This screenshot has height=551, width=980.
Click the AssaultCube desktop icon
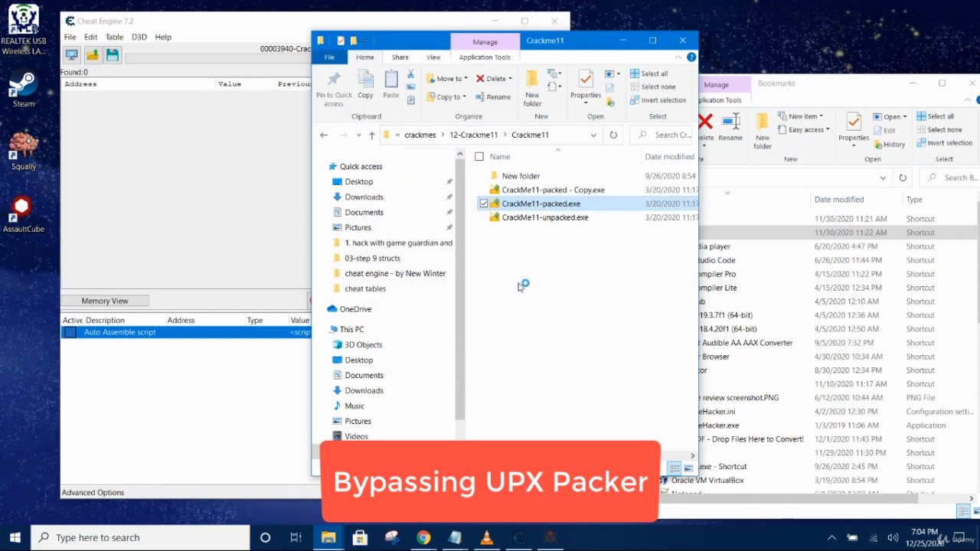coord(23,214)
